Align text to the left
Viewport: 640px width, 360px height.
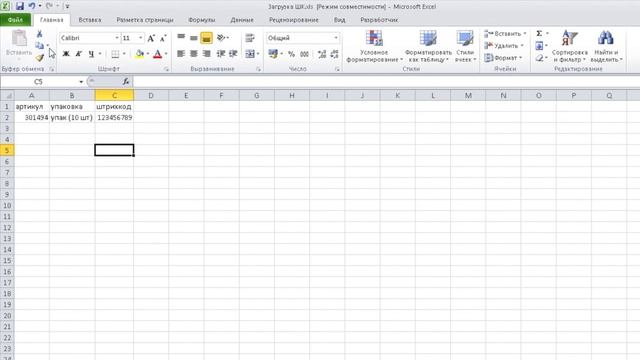coord(181,54)
